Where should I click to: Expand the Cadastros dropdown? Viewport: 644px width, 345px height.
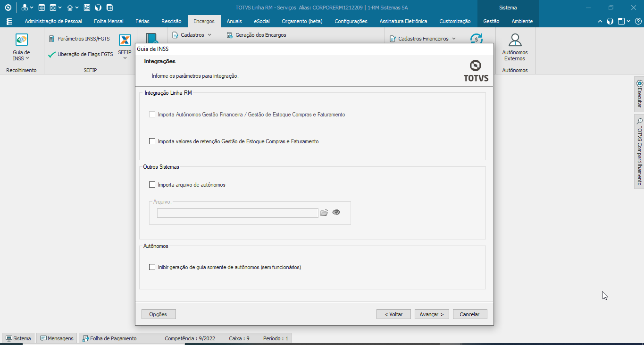point(209,35)
